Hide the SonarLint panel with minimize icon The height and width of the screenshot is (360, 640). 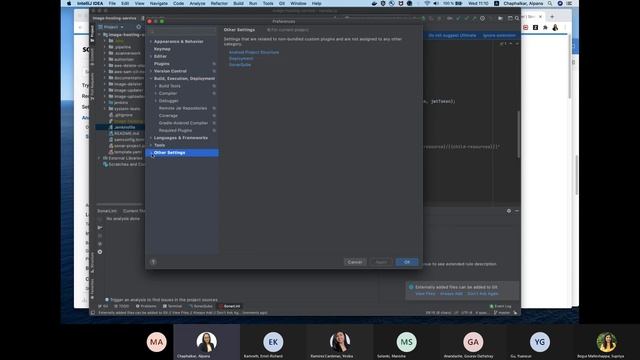[517, 211]
